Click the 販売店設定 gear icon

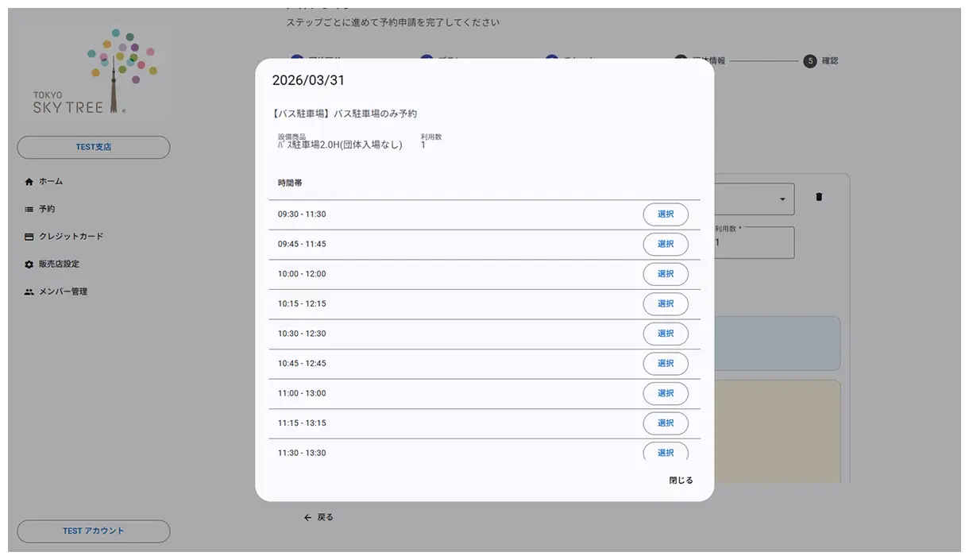(29, 265)
